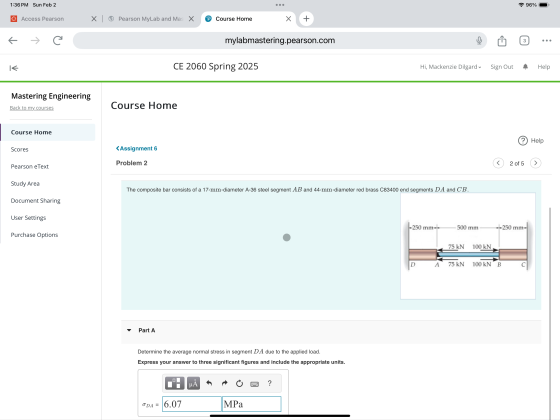Click the browser forward arrow
Screen dimensions: 560x420
tap(35, 40)
